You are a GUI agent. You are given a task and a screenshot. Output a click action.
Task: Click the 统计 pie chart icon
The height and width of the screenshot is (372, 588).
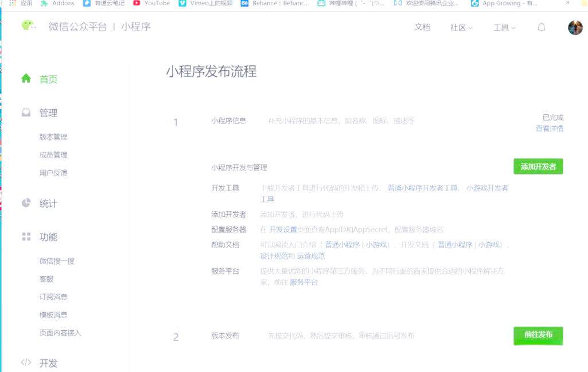(x=26, y=203)
